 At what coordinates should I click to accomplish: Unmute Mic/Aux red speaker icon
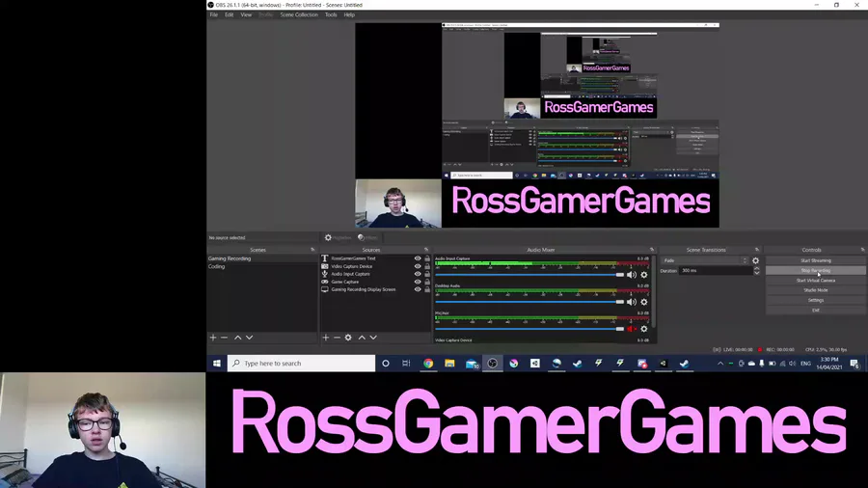click(x=632, y=329)
